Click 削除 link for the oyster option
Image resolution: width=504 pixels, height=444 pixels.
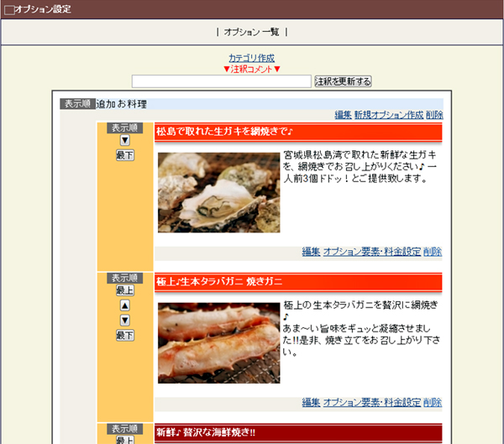[x=433, y=252]
